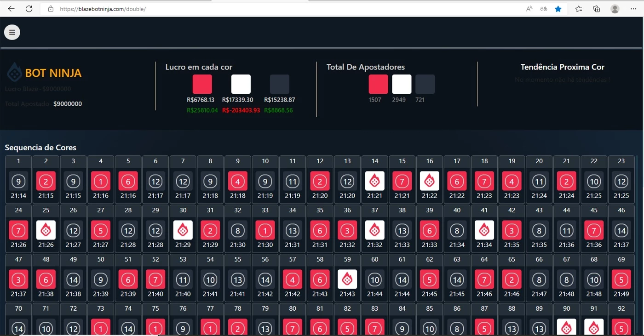Open the Favorites list icon
644x336 pixels.
[579, 9]
